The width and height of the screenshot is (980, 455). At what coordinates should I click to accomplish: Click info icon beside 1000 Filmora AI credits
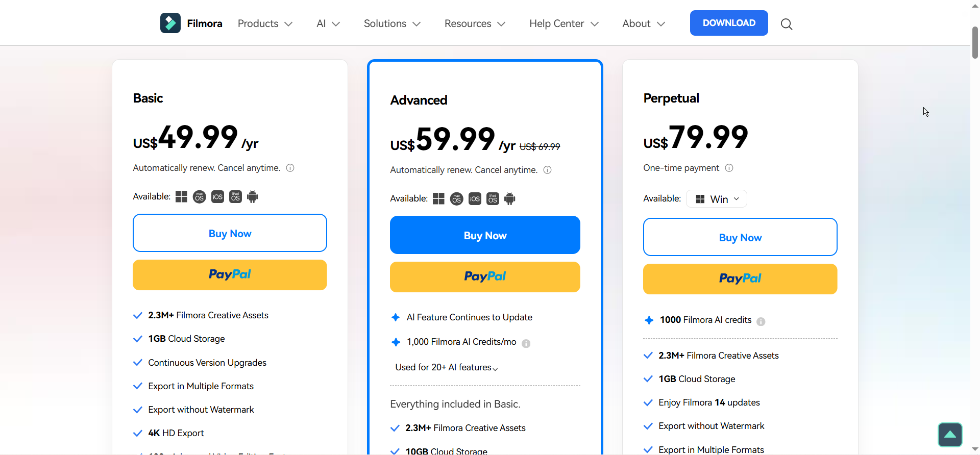click(761, 321)
